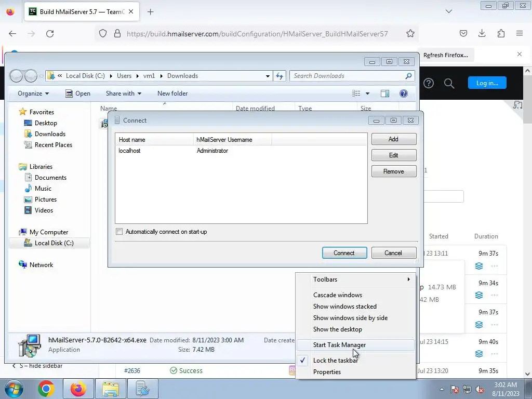Screen dimensions: 532x399
Task: Open Explorer help icon
Action: 403,94
